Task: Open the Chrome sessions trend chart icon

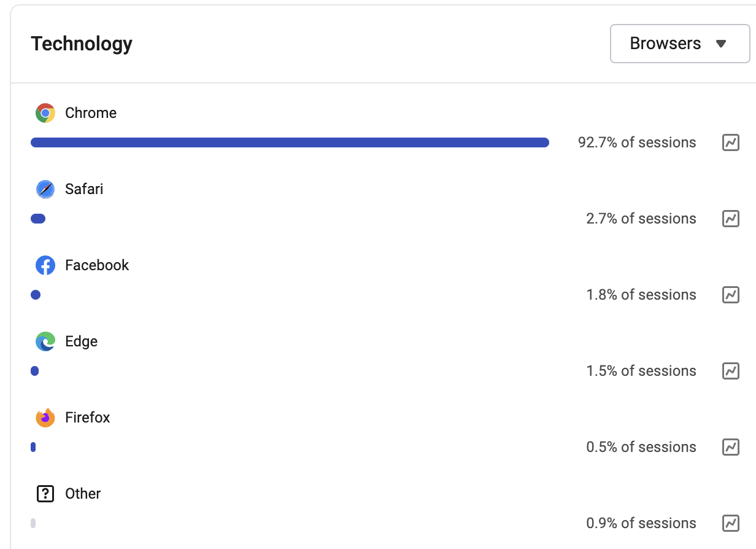Action: [730, 142]
